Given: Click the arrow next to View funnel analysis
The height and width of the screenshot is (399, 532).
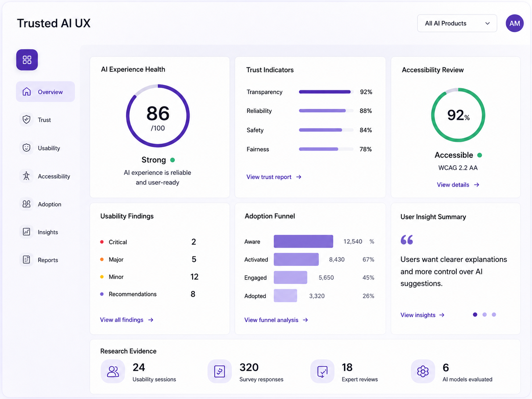Looking at the screenshot, I should pyautogui.click(x=305, y=320).
